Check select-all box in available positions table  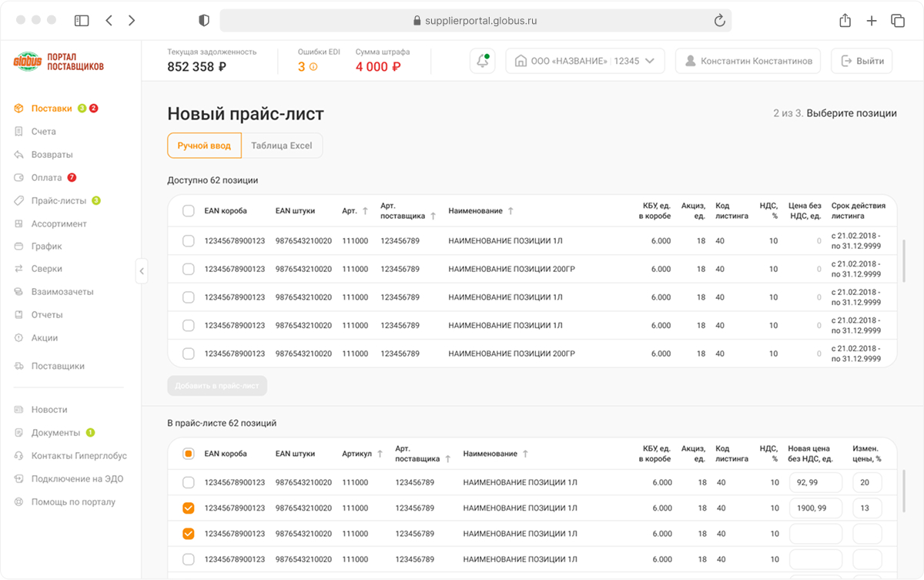pos(188,210)
